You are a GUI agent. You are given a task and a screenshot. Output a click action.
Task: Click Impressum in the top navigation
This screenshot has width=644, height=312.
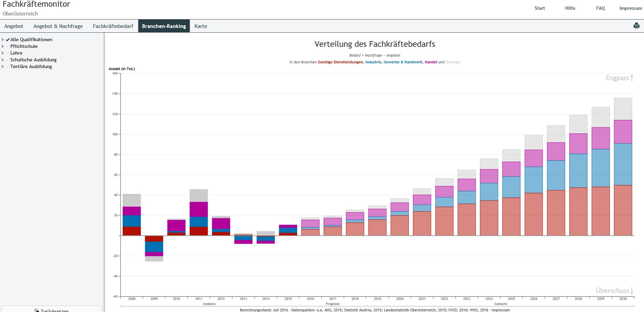coord(631,8)
